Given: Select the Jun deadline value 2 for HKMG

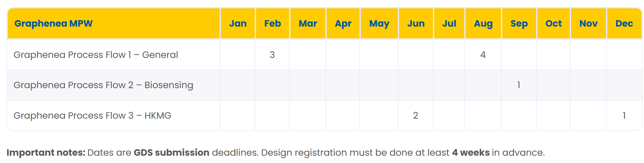Looking at the screenshot, I should [x=416, y=116].
